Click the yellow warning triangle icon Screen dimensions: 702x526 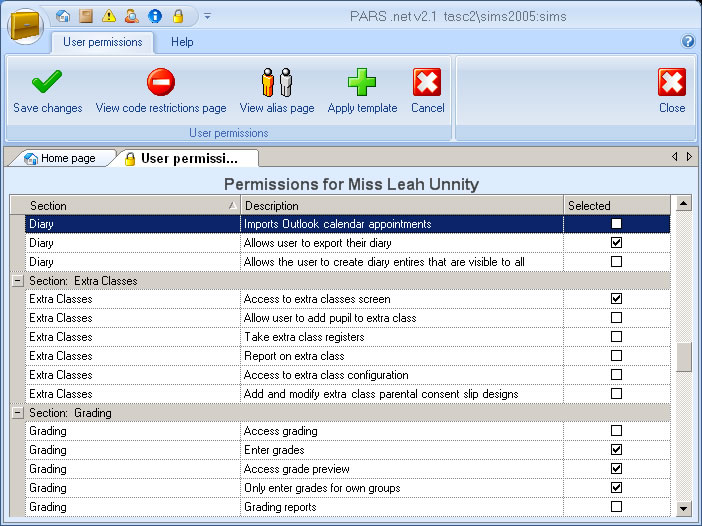click(108, 16)
